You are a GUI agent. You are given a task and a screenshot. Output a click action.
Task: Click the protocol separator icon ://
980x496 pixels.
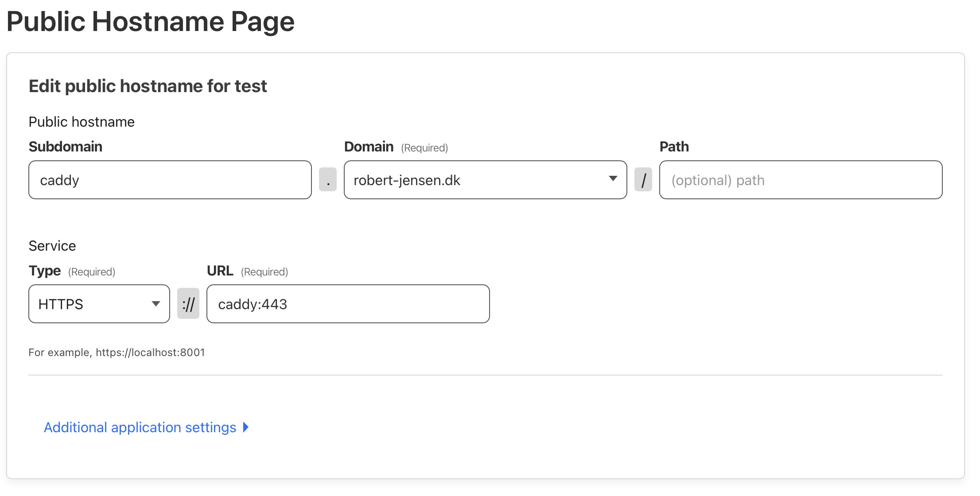click(188, 304)
